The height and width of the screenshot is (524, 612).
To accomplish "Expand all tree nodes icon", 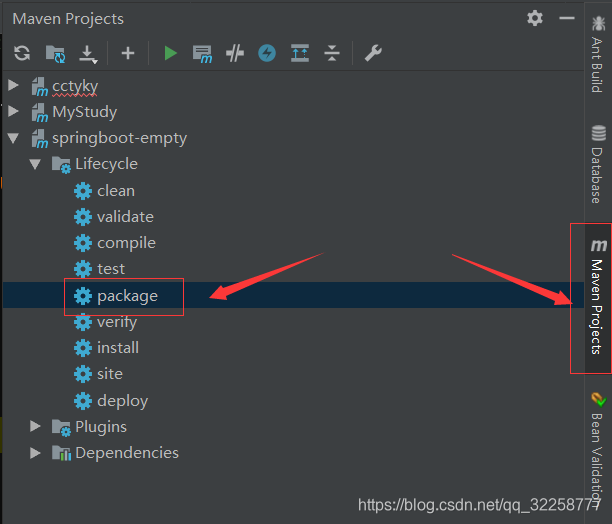I will click(300, 53).
